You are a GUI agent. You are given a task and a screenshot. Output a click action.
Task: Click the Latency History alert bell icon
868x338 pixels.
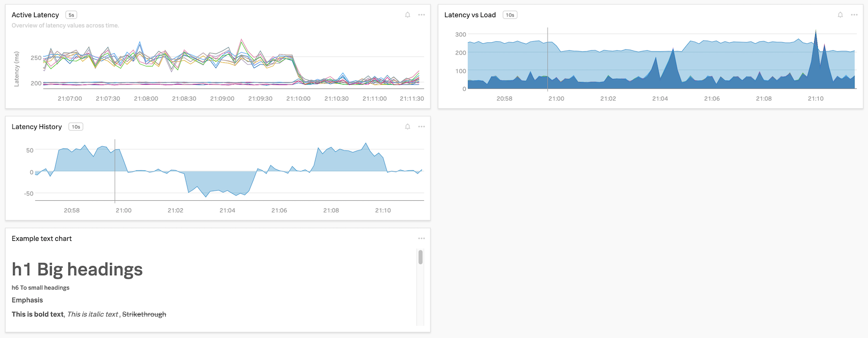tap(407, 127)
